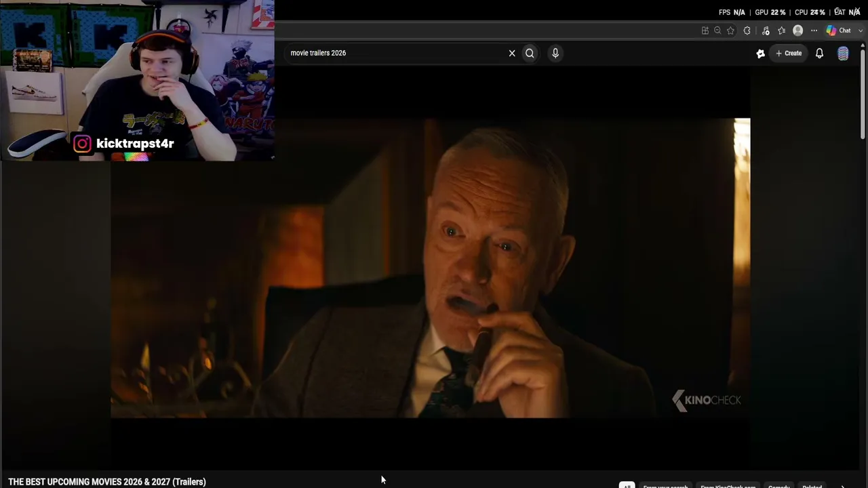Expand the dropdown arrow next to Chat

[x=861, y=30]
